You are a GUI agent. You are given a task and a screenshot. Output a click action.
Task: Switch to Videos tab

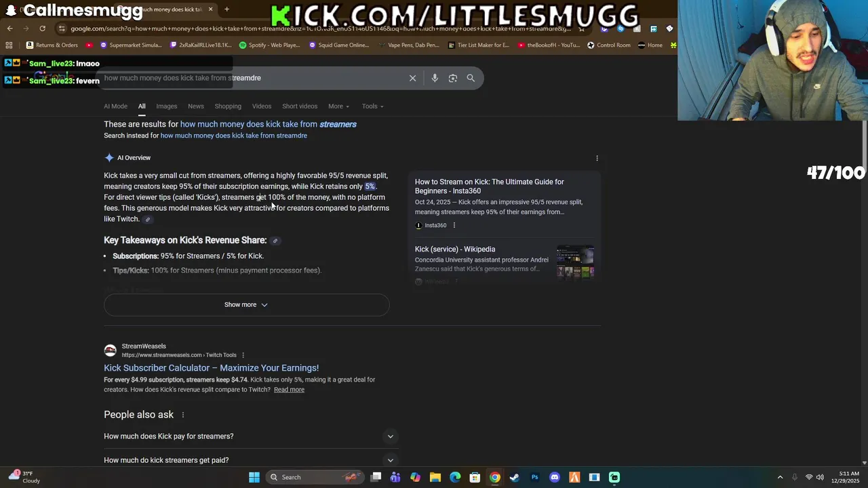pyautogui.click(x=262, y=106)
